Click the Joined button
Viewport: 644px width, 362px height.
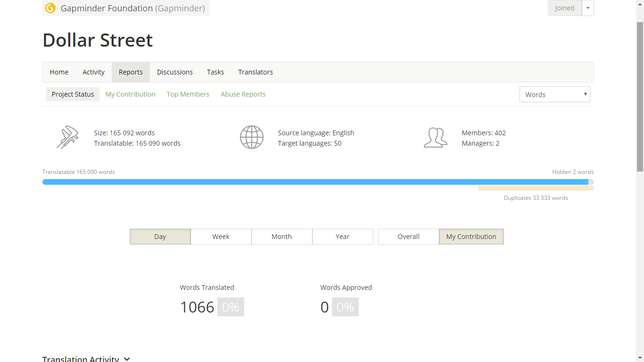565,8
